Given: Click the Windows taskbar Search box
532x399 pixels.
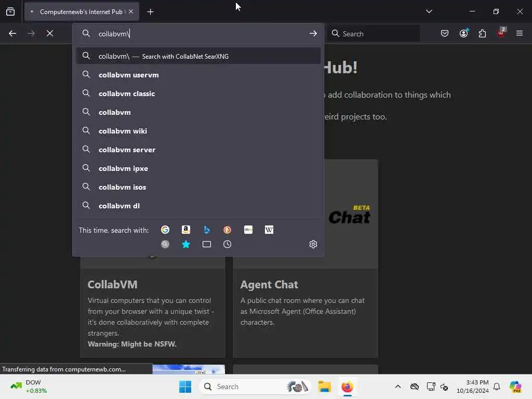Looking at the screenshot, I should click(x=255, y=387).
